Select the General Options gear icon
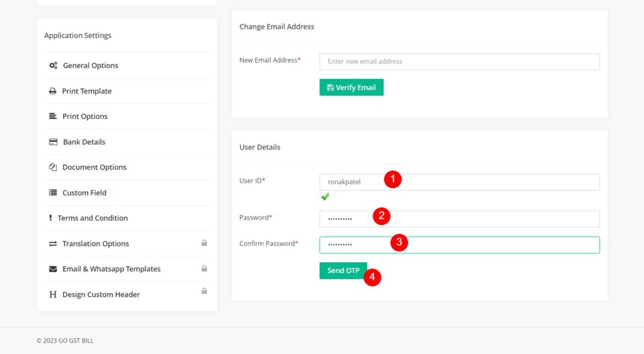This screenshot has width=644, height=354. [x=52, y=65]
